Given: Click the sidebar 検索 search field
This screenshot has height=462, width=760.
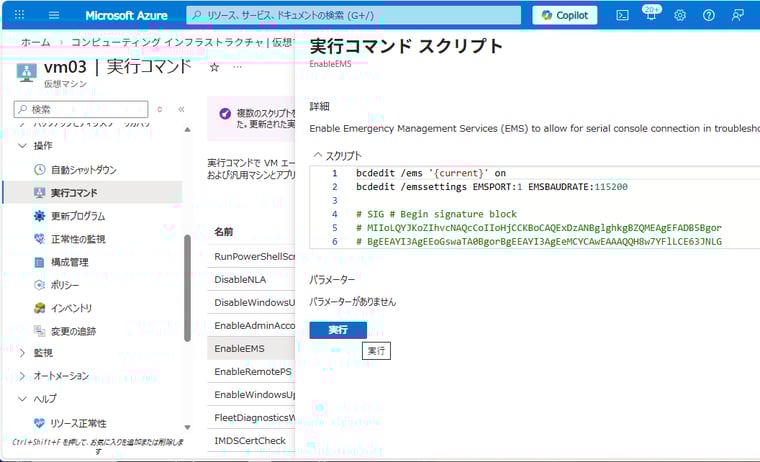Looking at the screenshot, I should click(81, 109).
